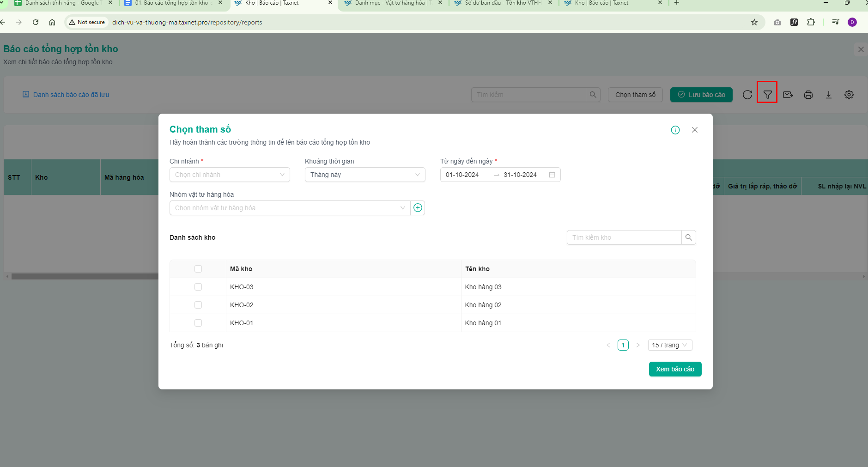Toggle the select-all checkbox in Mã kho header
This screenshot has width=868, height=467.
point(198,269)
